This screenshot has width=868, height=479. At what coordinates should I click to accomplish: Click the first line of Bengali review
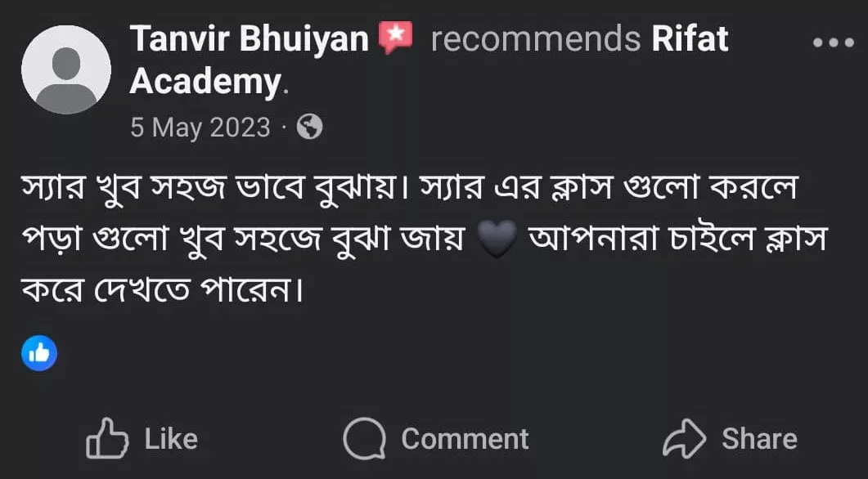click(x=409, y=188)
